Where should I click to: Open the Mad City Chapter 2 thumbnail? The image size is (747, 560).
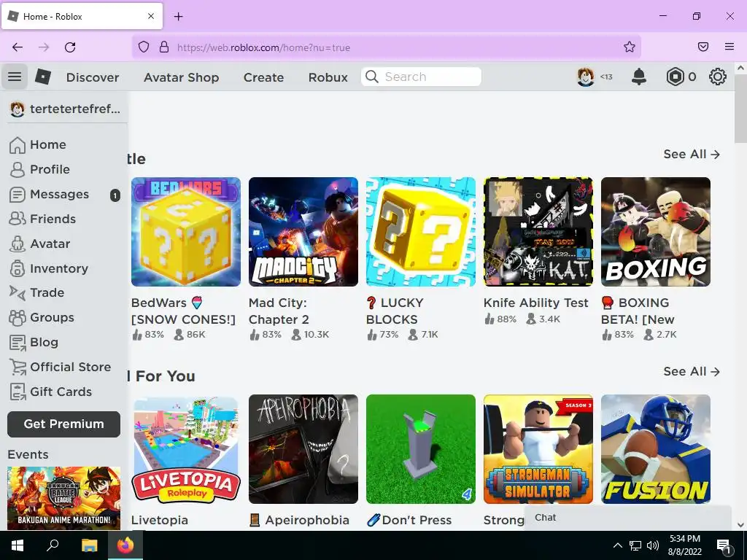tap(303, 231)
